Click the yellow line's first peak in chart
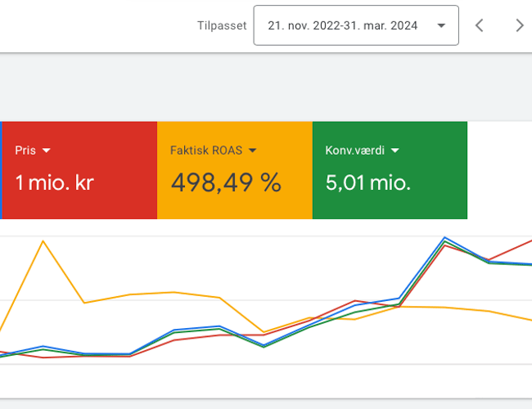The height and width of the screenshot is (409, 532). click(x=43, y=240)
